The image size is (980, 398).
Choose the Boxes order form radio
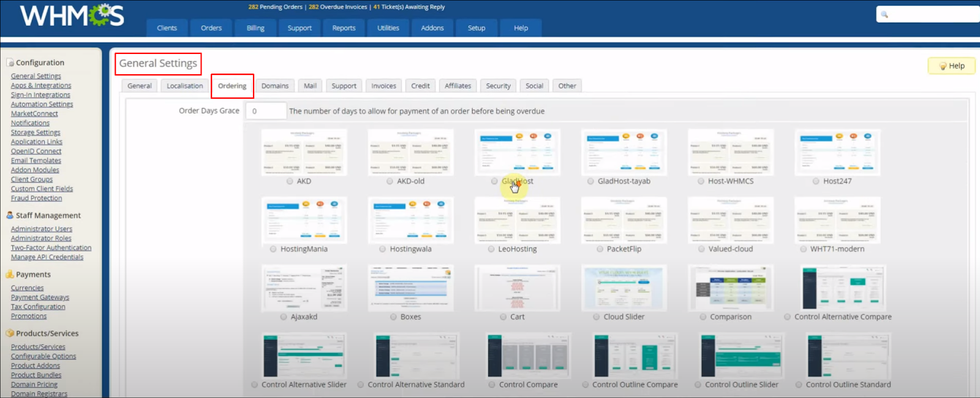393,317
